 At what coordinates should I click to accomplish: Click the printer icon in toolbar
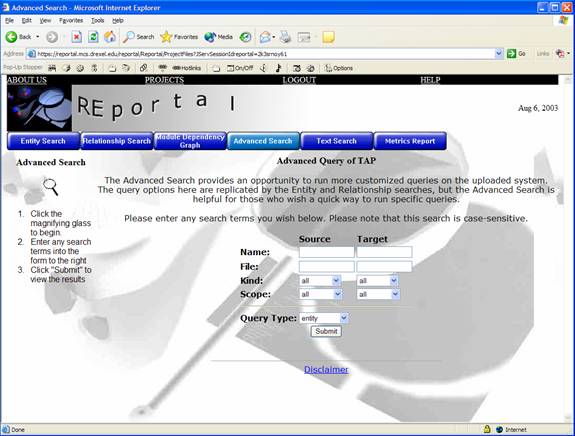[285, 37]
